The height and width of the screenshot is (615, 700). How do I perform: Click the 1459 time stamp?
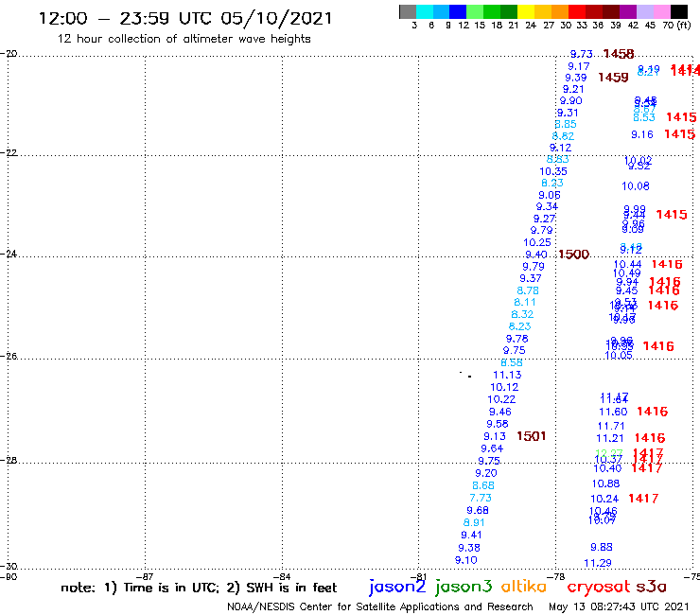coord(613,78)
